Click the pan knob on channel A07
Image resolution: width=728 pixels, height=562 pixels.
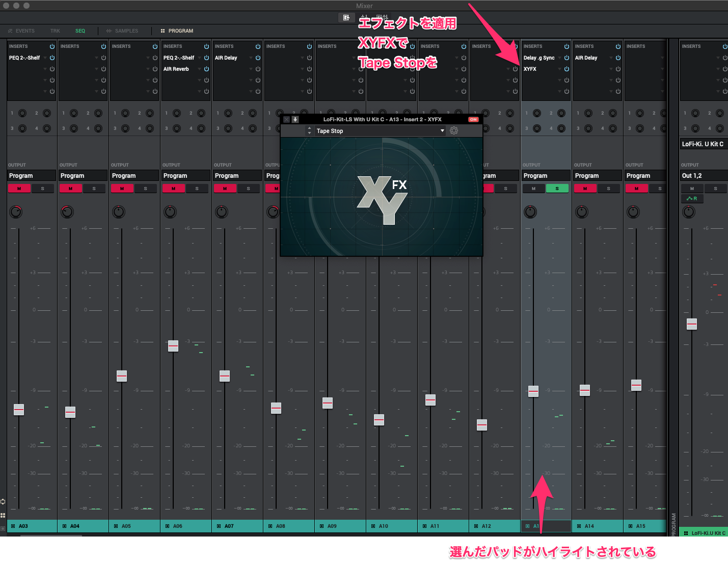click(x=222, y=212)
